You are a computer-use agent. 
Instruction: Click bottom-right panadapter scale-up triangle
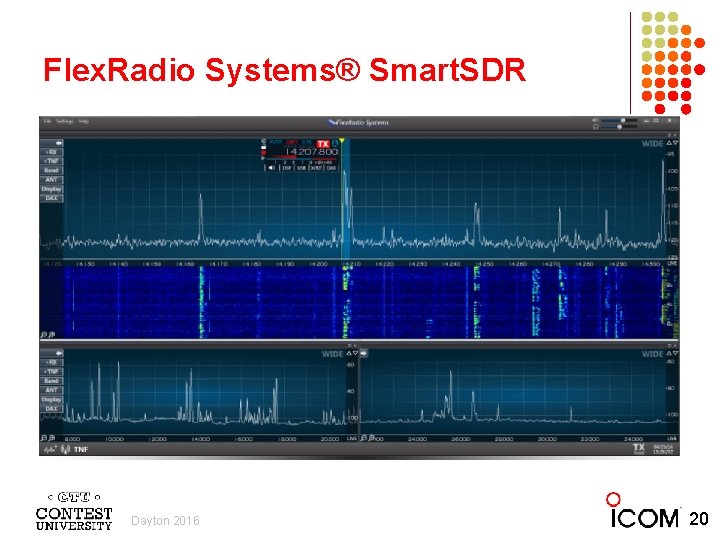pyautogui.click(x=669, y=354)
